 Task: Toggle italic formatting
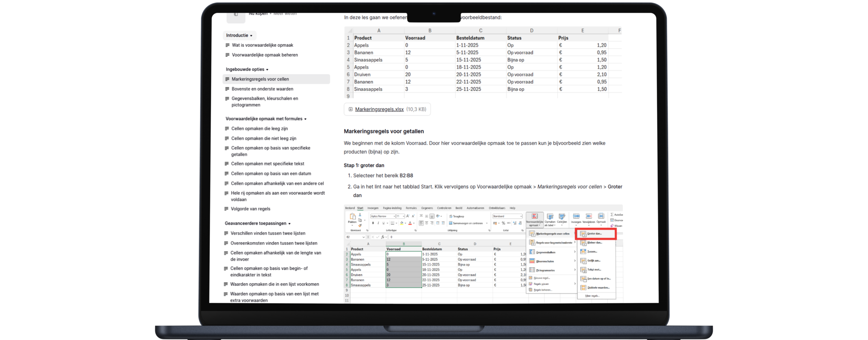pyautogui.click(x=378, y=223)
